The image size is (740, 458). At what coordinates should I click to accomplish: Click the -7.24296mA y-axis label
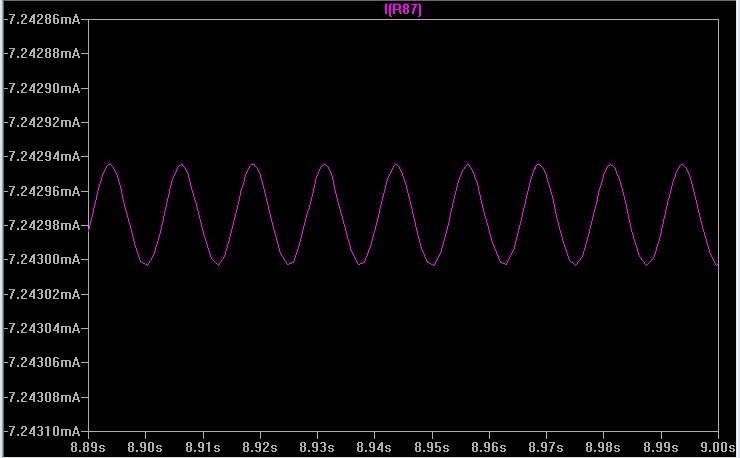pos(42,191)
